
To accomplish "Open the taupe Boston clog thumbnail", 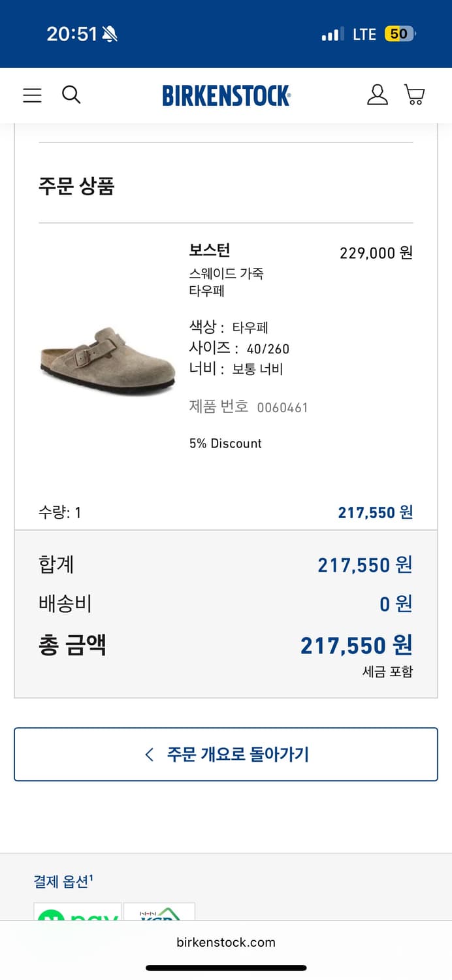I will [108, 361].
